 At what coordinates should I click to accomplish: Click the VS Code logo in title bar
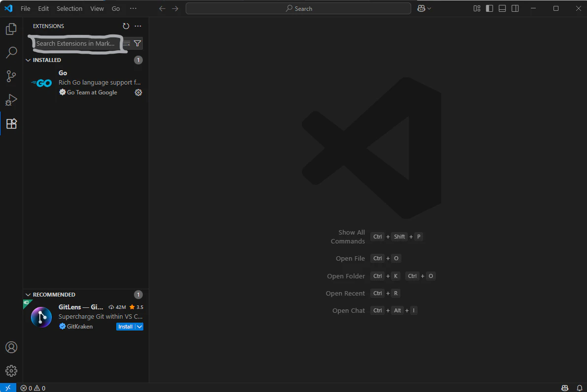(x=8, y=8)
